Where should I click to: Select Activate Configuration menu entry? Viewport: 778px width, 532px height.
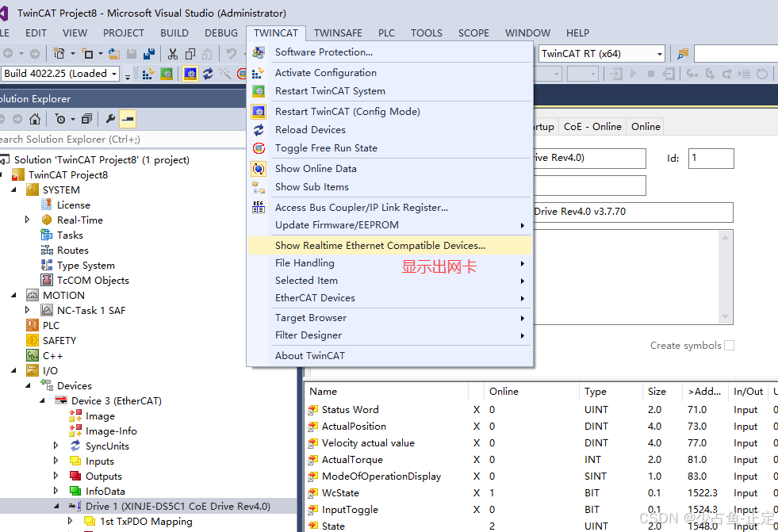[389, 73]
